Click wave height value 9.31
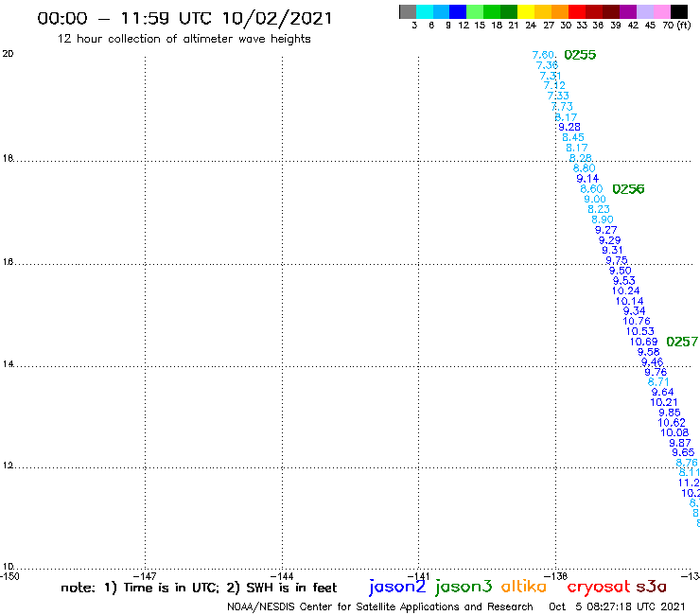The width and height of the screenshot is (700, 615). (x=612, y=251)
